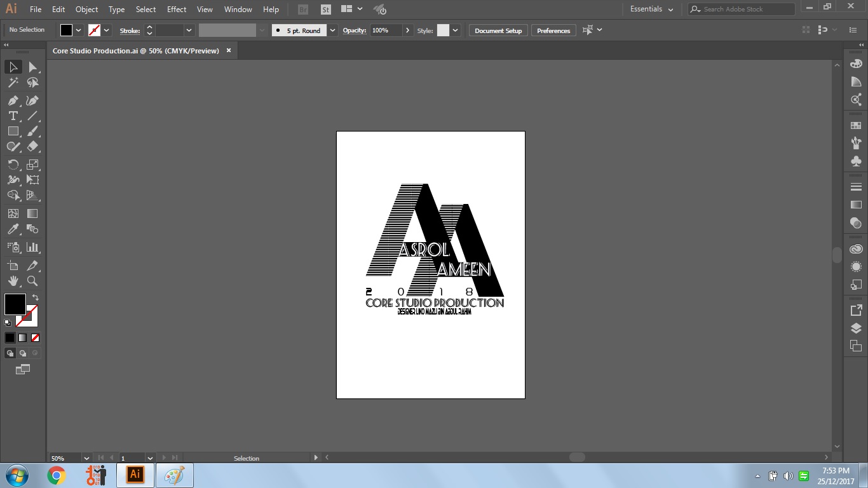Set the Gradient fill mode button

click(x=23, y=338)
